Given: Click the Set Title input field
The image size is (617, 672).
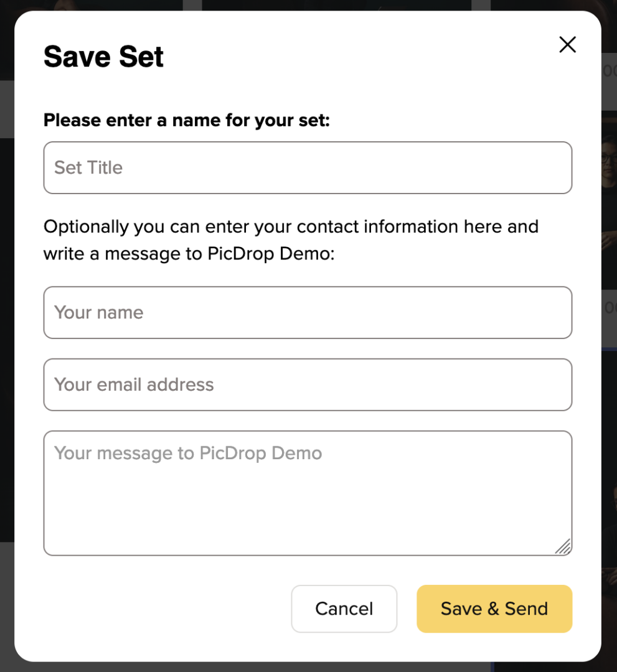Looking at the screenshot, I should [x=308, y=167].
